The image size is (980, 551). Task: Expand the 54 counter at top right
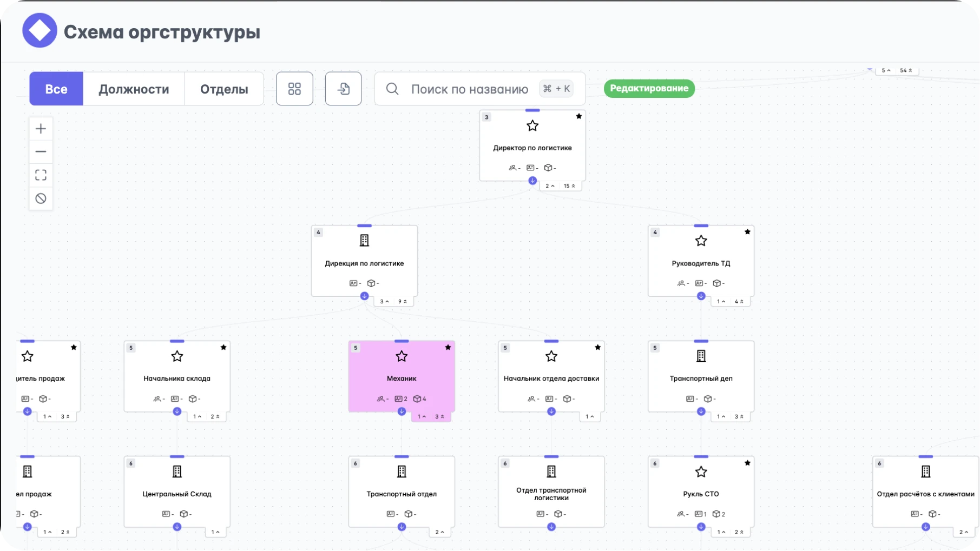coord(904,70)
